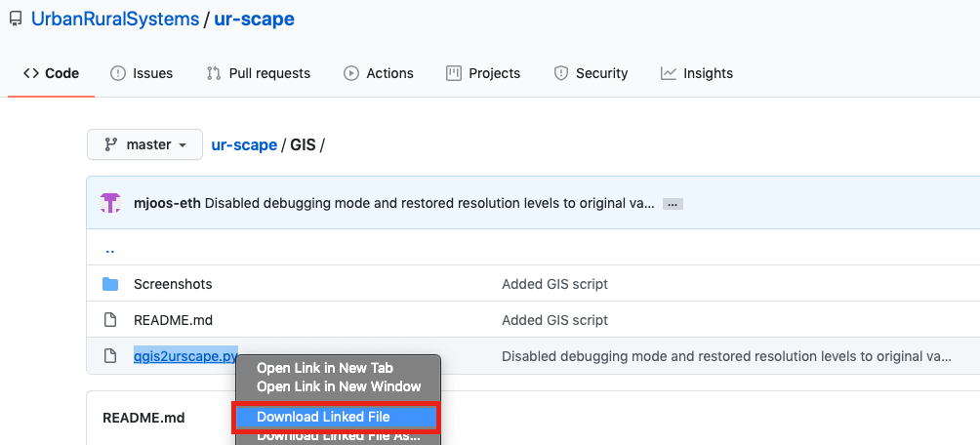Open the mjoos-eth author link

pyautogui.click(x=167, y=203)
